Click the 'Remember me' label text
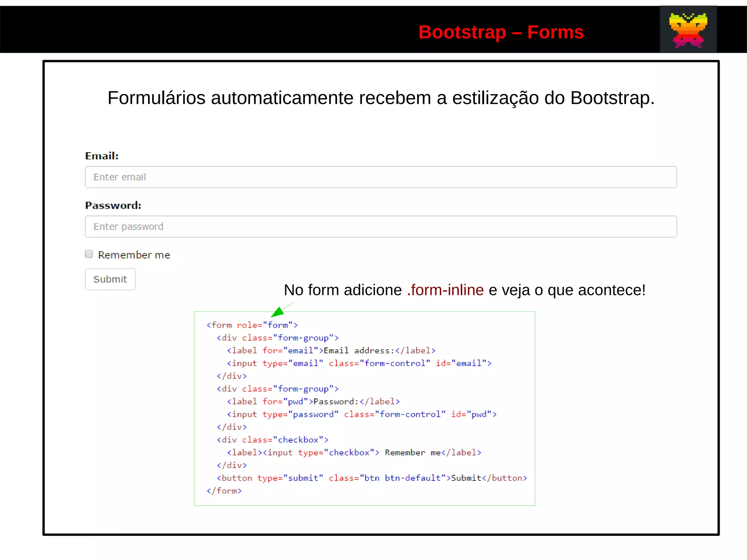This screenshot has width=747, height=560. (x=134, y=255)
